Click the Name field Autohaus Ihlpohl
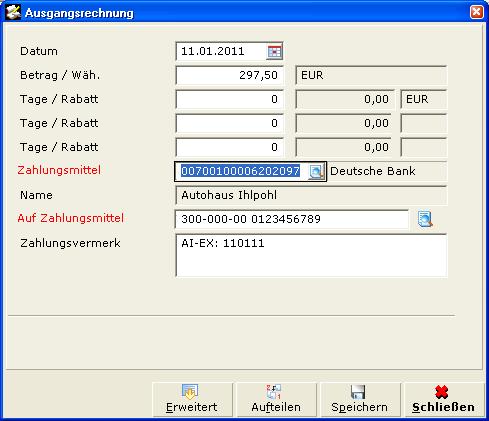 311,195
